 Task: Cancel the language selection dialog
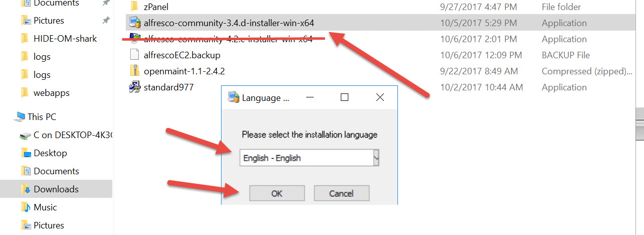coord(341,193)
